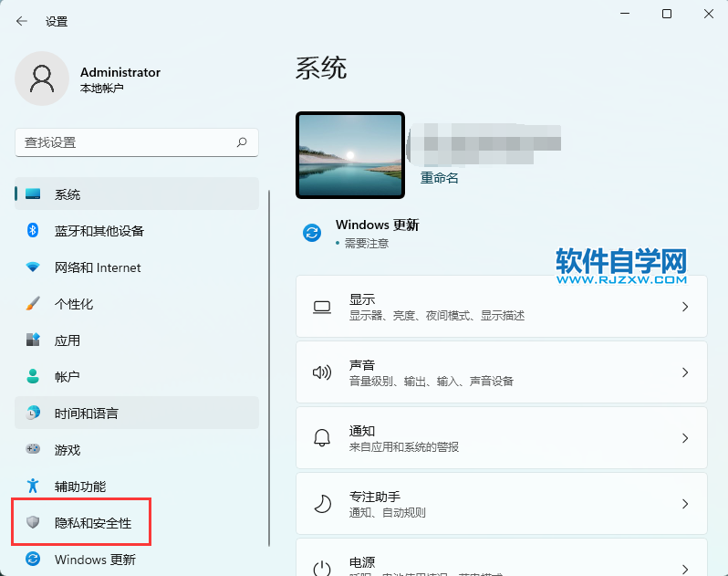
Task: Click the Personalization paintbrush icon
Action: click(x=33, y=304)
